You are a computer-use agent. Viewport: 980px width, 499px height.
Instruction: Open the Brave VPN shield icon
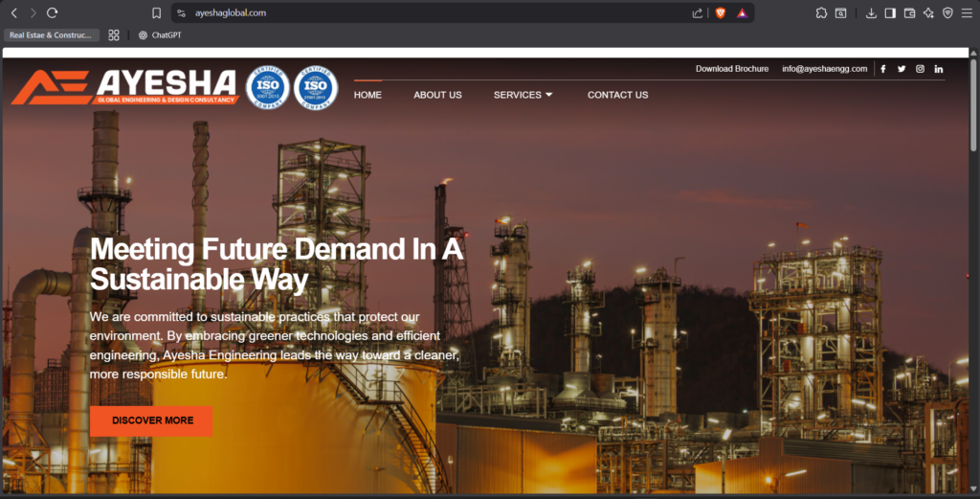[947, 13]
